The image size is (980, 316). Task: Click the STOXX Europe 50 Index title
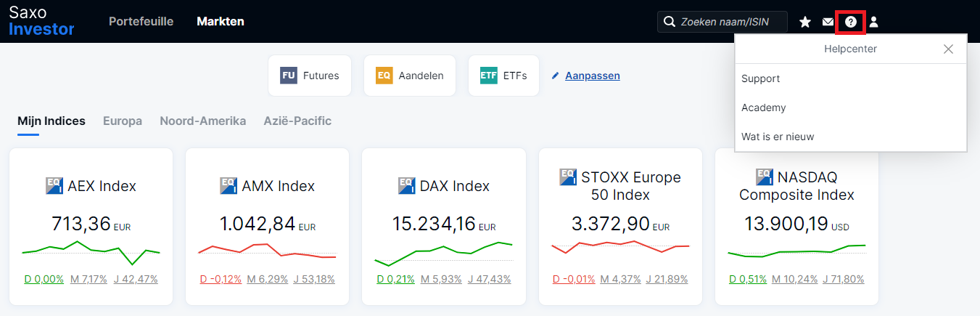point(631,186)
